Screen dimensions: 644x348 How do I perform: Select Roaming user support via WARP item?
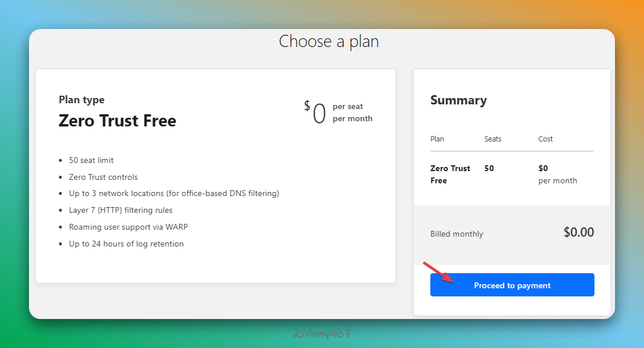pyautogui.click(x=128, y=227)
